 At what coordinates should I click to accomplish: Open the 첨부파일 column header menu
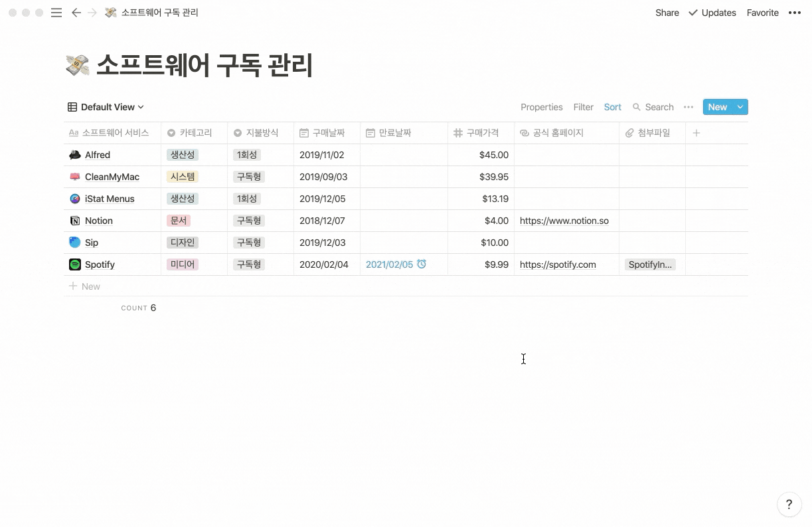[x=653, y=133]
